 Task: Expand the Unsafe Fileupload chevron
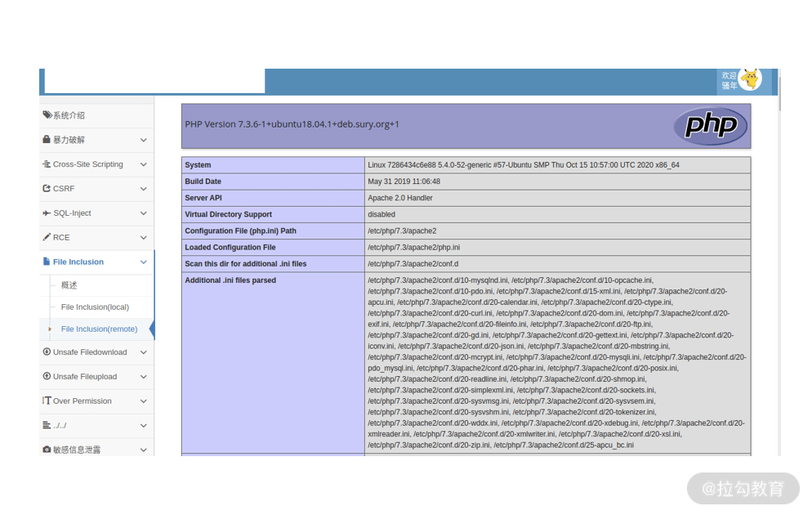click(144, 377)
